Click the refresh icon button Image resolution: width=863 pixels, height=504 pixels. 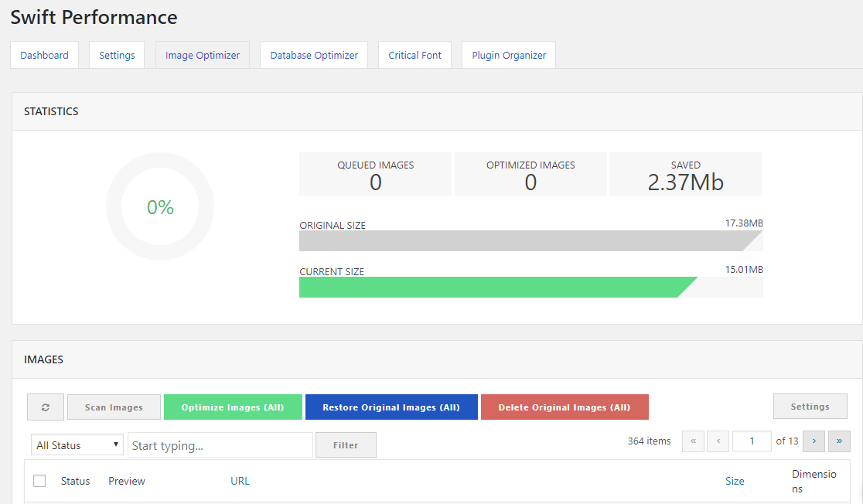(x=46, y=407)
